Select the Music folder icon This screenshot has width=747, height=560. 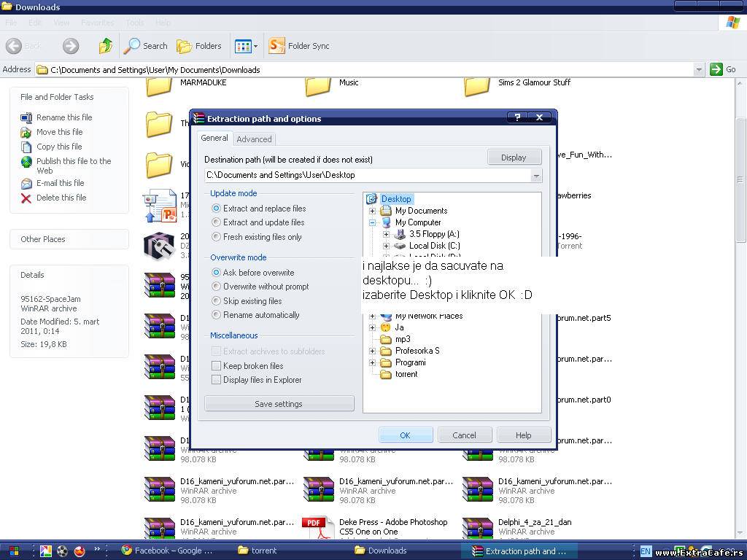(x=318, y=86)
